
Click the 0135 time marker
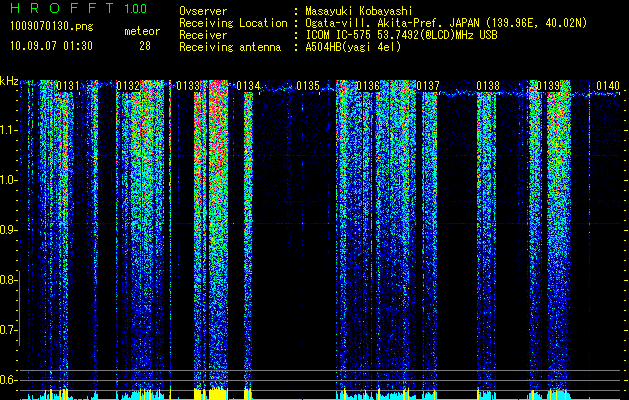tap(308, 86)
